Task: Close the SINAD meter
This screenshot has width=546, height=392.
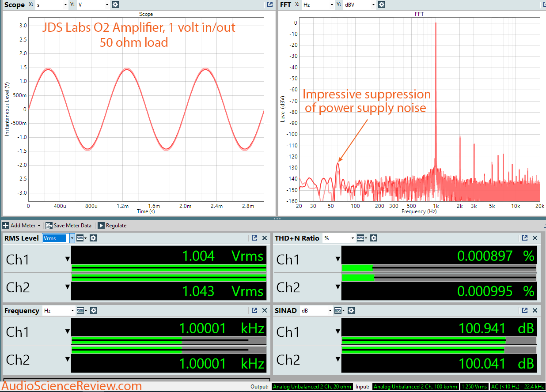Action: (x=535, y=310)
